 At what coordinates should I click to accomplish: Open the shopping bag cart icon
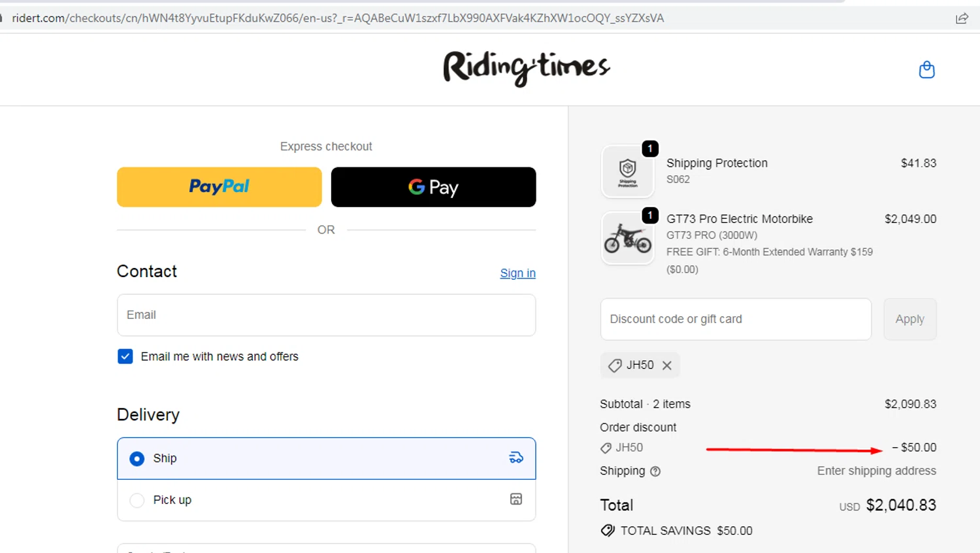926,69
